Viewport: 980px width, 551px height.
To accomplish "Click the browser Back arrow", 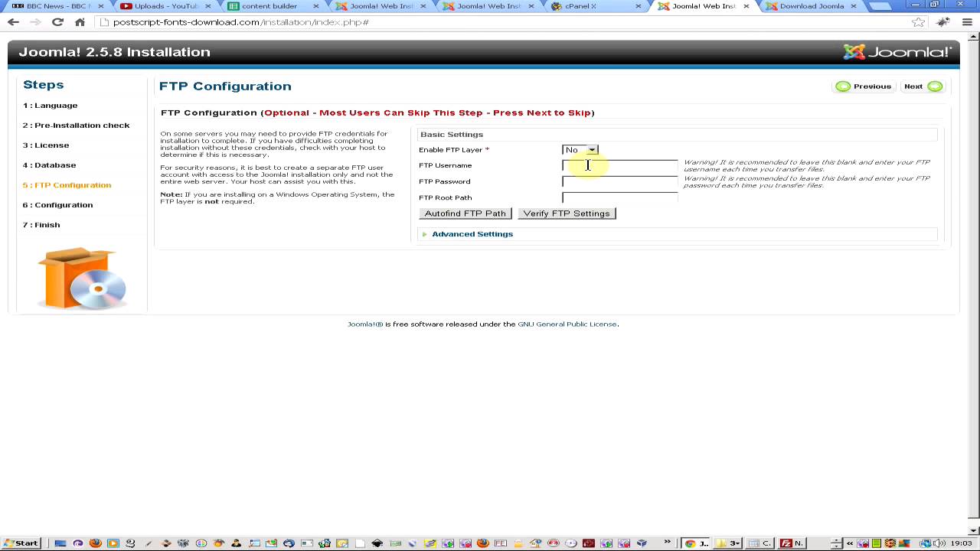I will tap(13, 22).
